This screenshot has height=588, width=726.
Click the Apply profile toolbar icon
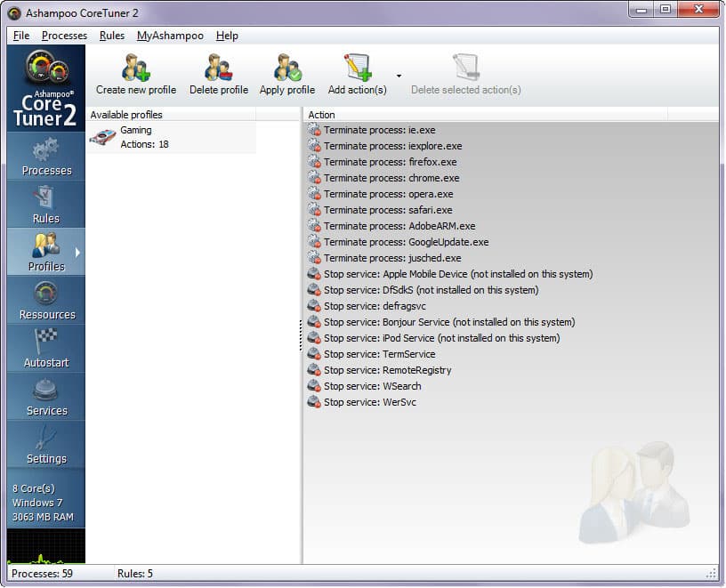tap(287, 68)
